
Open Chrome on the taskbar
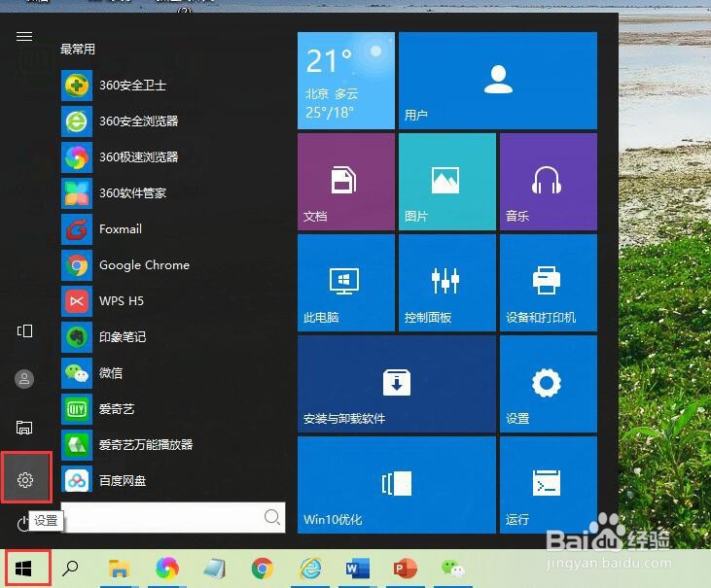pos(262,569)
